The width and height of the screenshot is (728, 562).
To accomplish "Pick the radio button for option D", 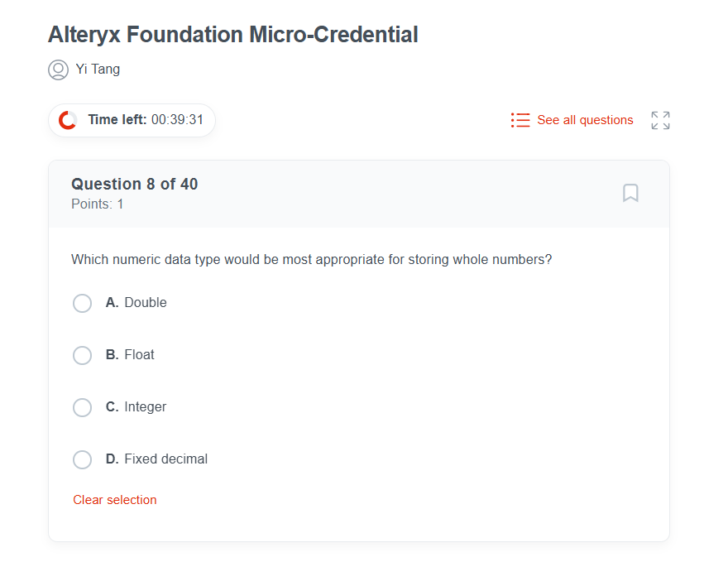I will point(83,459).
